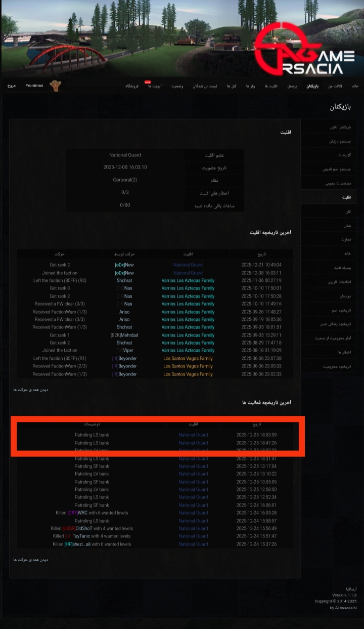The width and height of the screenshot is (364, 629).
Task: Click the Frontman avatar icon
Action: [x=55, y=86]
